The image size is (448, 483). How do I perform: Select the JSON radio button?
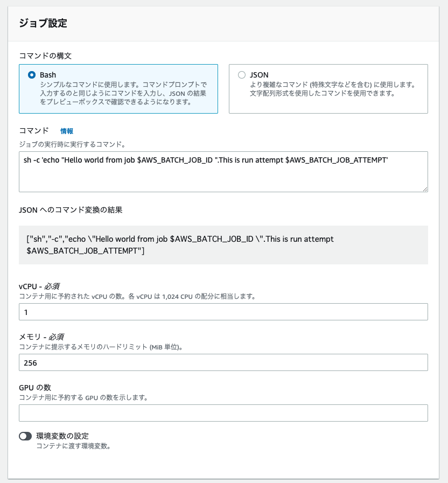click(x=242, y=75)
